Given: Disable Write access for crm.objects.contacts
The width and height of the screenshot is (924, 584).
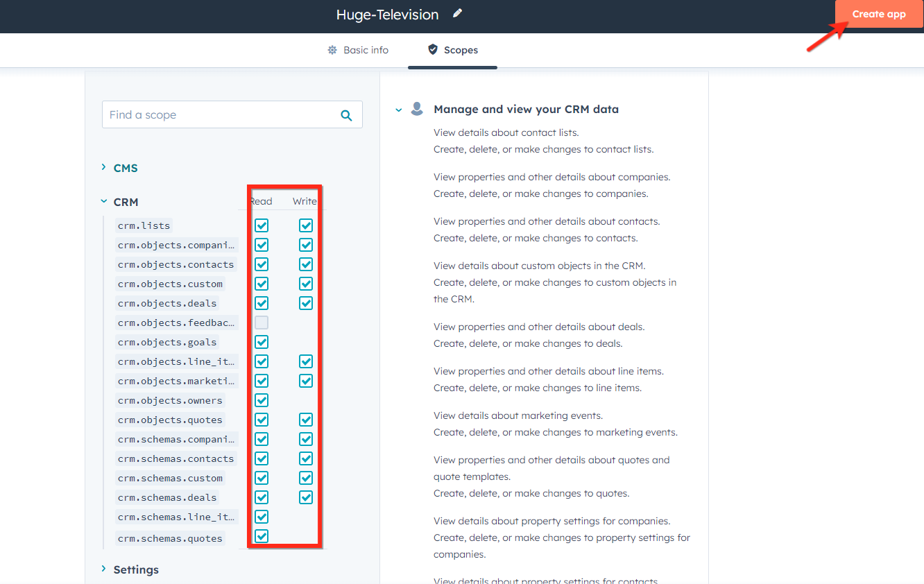Looking at the screenshot, I should (306, 264).
